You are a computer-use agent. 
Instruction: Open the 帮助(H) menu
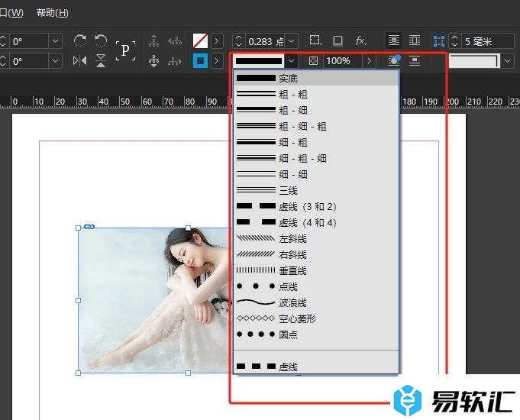click(53, 13)
